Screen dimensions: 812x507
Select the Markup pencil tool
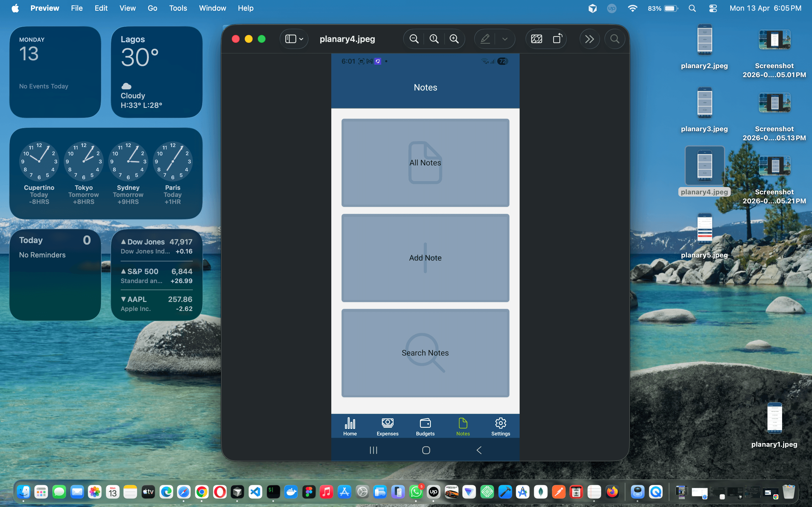(485, 39)
